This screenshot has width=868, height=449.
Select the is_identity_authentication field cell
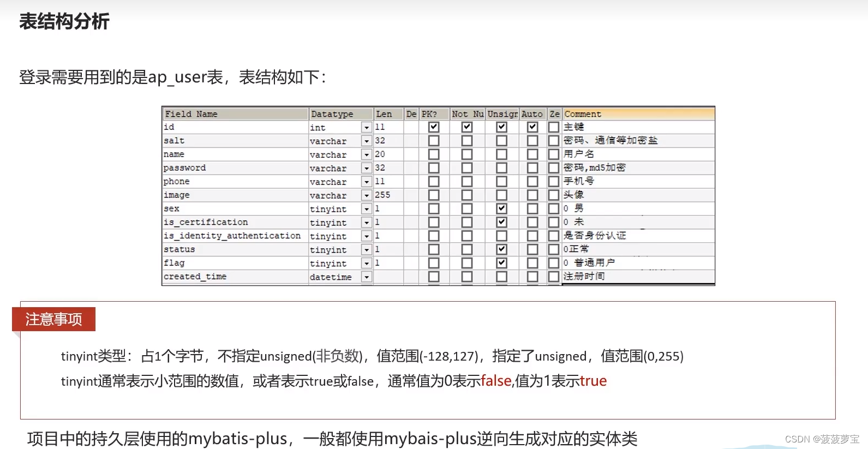click(x=236, y=236)
